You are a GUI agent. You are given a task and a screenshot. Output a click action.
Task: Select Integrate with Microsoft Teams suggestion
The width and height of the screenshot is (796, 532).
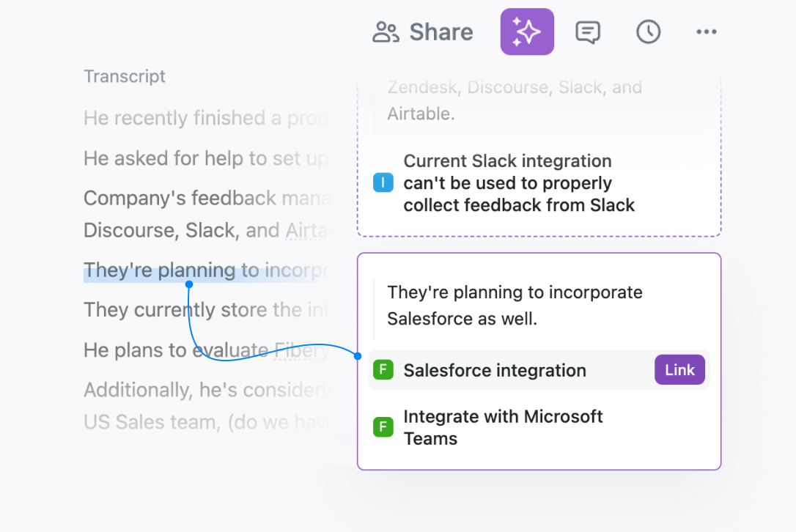[x=503, y=427]
